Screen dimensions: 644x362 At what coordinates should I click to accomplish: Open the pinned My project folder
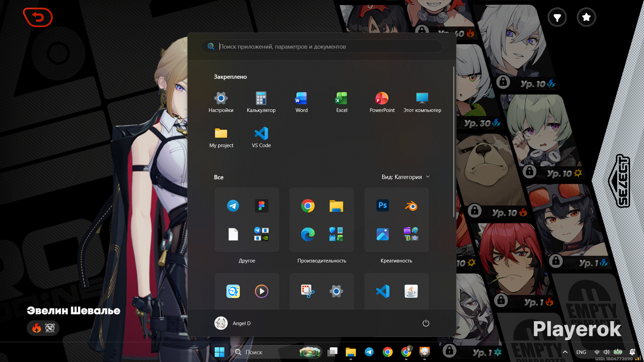(x=221, y=138)
